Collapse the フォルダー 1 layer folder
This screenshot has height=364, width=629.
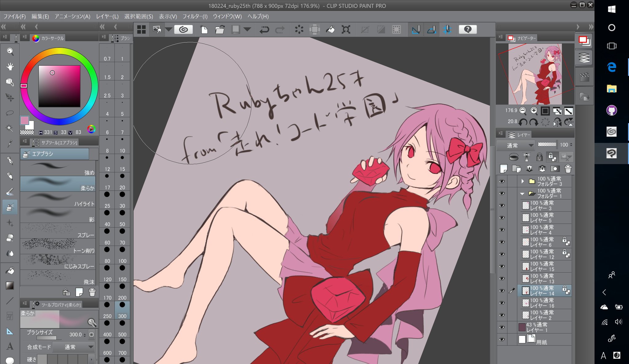522,194
